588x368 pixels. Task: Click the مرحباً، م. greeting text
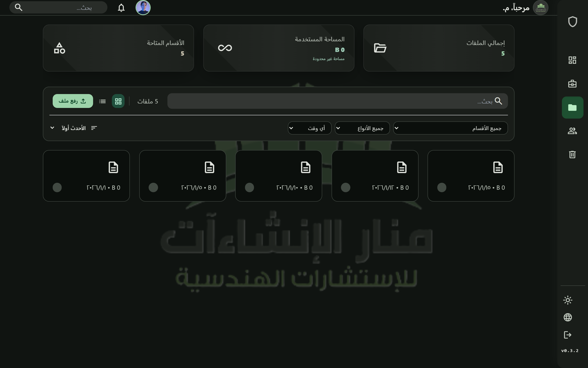coord(516,8)
